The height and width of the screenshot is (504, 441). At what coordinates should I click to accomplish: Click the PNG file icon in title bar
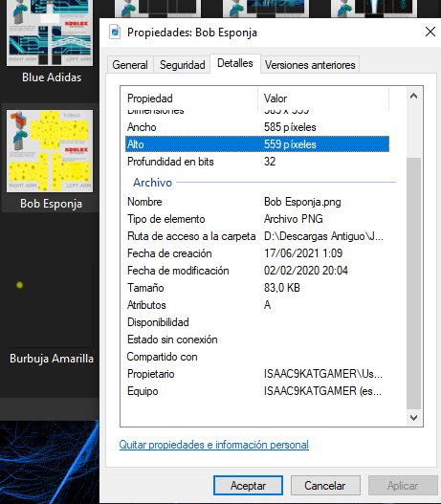pos(115,33)
